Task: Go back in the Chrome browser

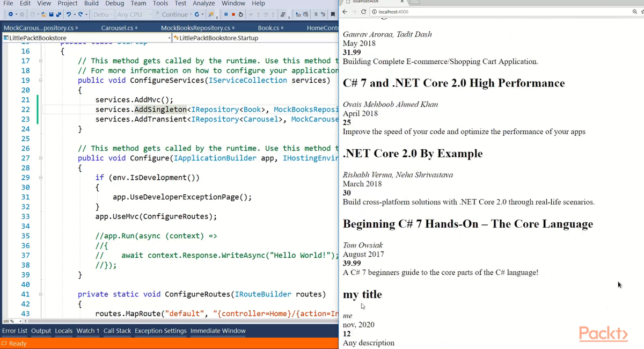Action: (345, 11)
